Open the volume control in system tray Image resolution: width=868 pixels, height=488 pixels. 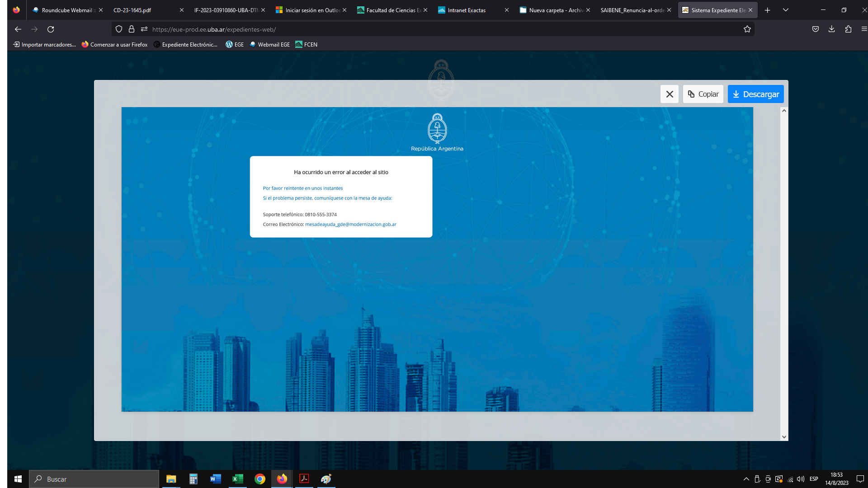(801, 479)
